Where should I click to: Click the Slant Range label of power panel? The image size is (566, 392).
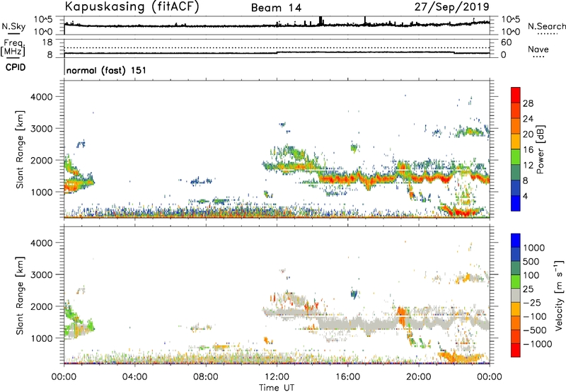click(x=20, y=149)
